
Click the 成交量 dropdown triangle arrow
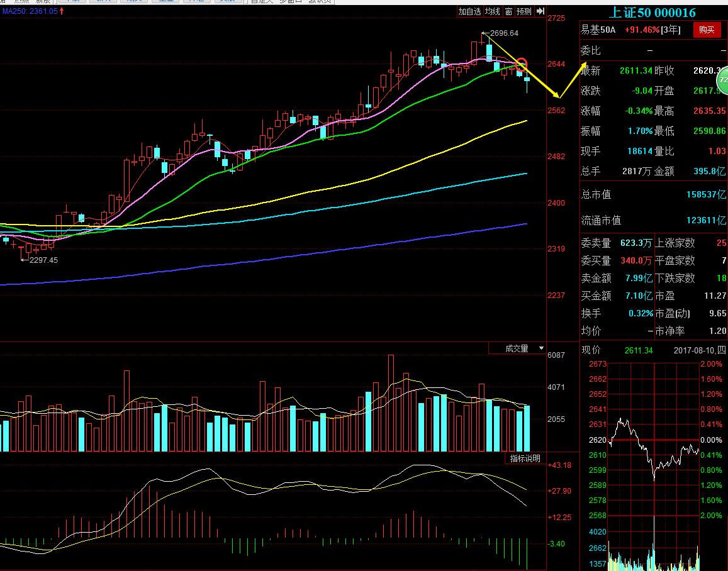(x=540, y=348)
